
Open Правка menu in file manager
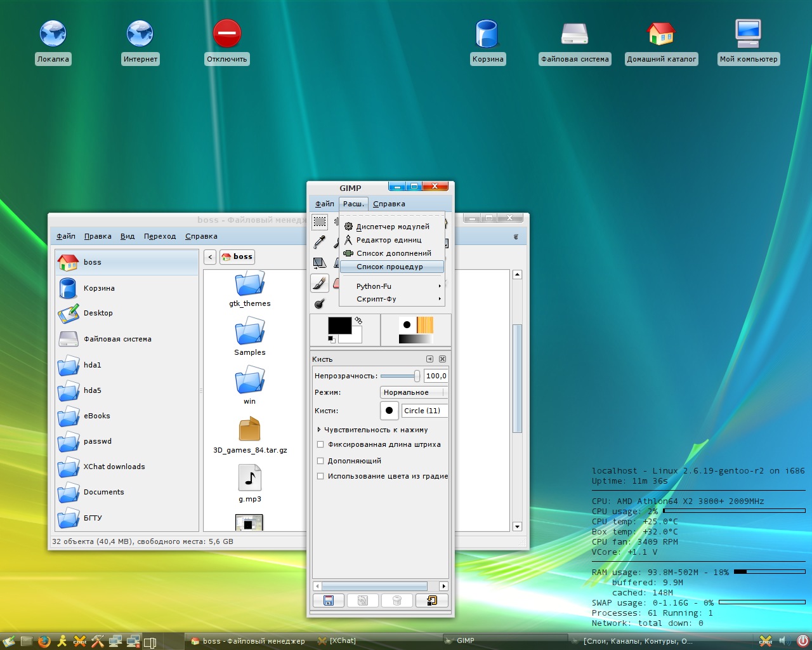[x=98, y=236]
